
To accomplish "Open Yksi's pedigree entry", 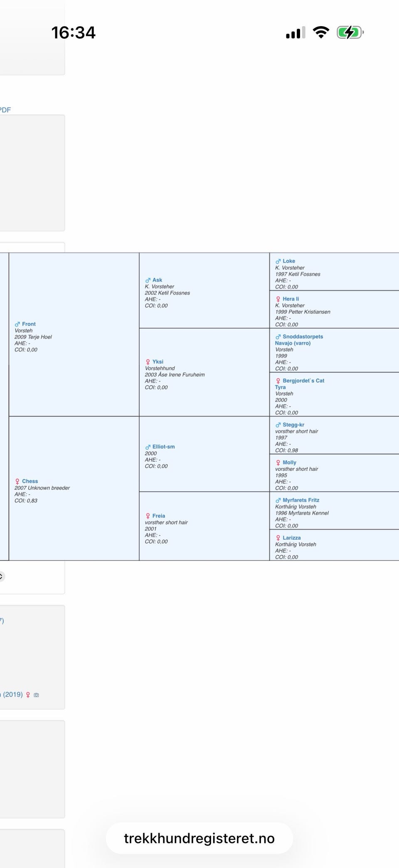I will click(x=158, y=362).
